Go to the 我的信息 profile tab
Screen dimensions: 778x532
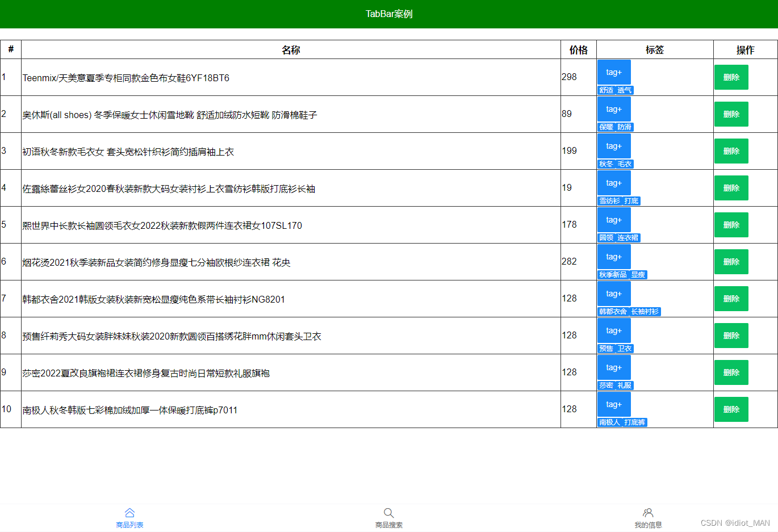pos(648,518)
